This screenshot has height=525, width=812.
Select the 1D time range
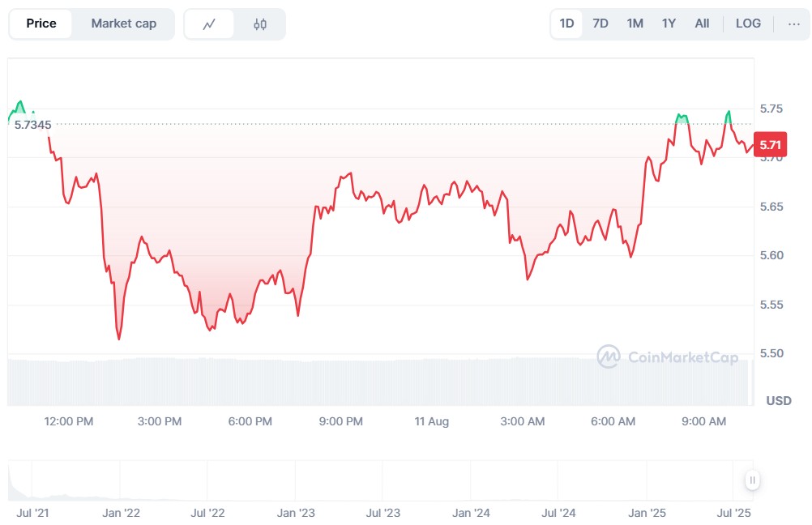pyautogui.click(x=566, y=23)
